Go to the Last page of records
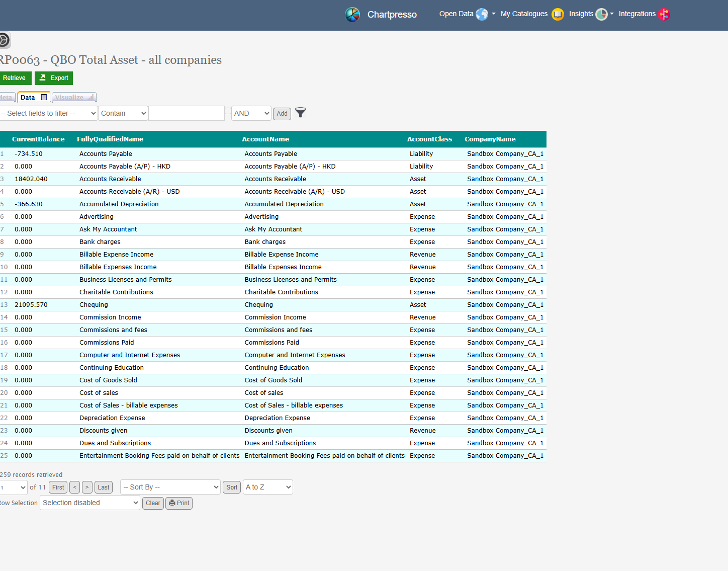Viewport: 728px width, 571px height. pyautogui.click(x=104, y=487)
